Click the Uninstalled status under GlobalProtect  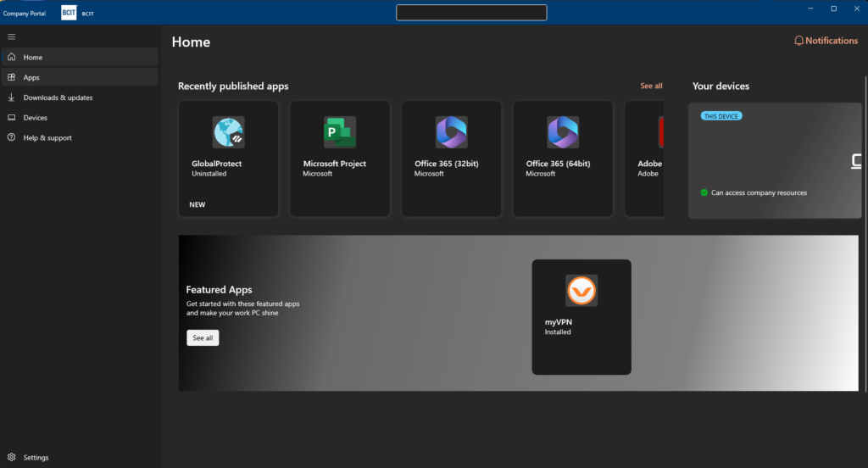[x=209, y=173]
